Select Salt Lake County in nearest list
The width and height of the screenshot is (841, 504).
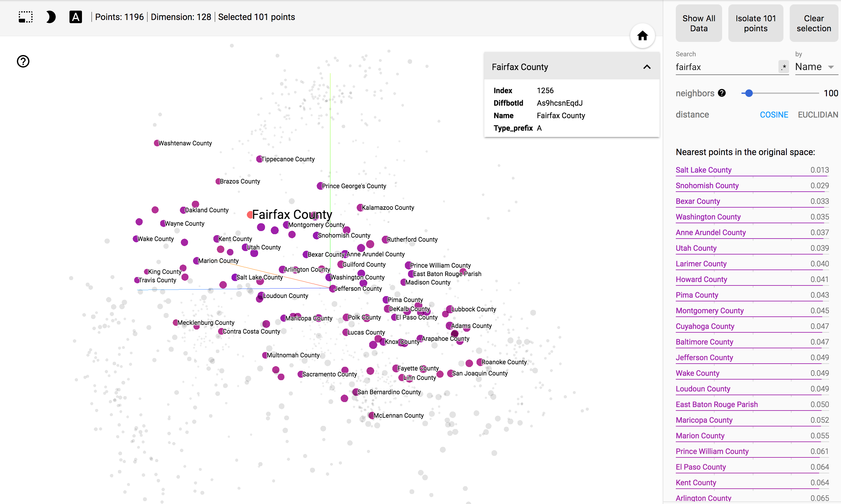pyautogui.click(x=703, y=170)
